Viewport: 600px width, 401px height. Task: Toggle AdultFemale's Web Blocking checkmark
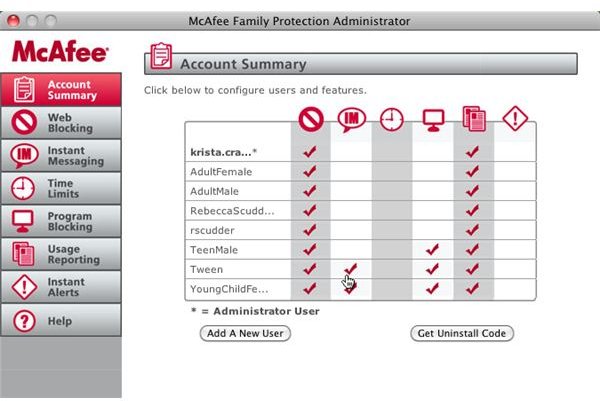pos(310,171)
